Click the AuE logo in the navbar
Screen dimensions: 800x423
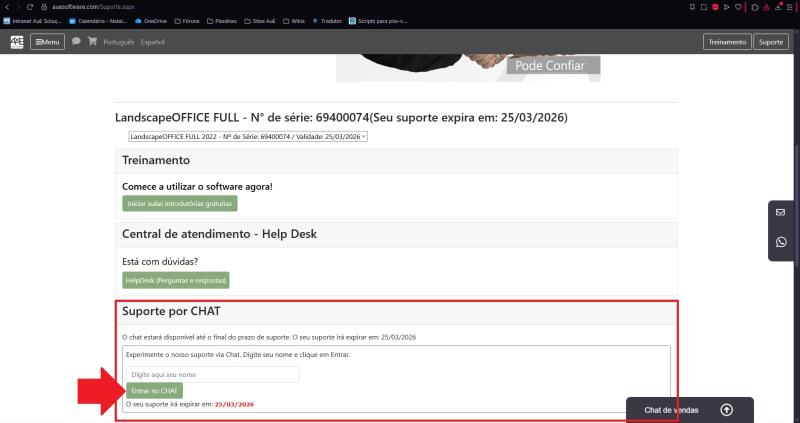point(16,41)
